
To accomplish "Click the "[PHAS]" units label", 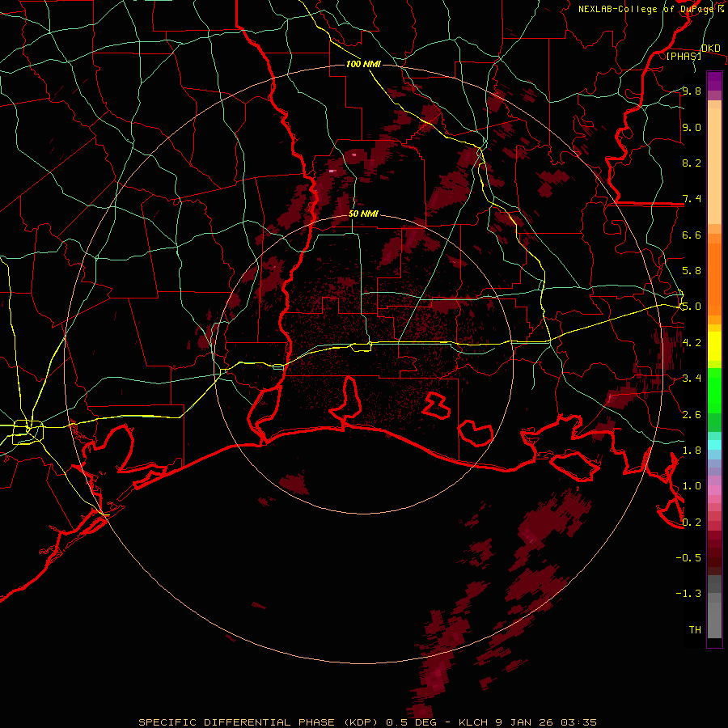I will 684,56.
